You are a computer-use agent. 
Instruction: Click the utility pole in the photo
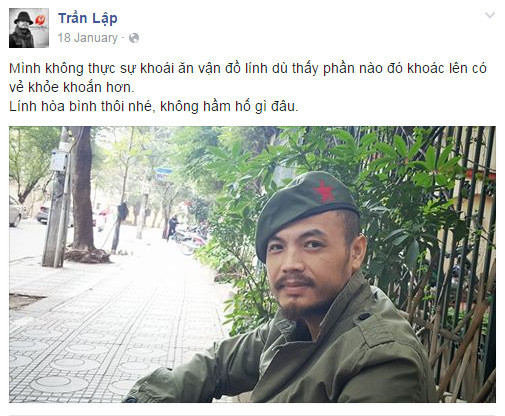[57, 197]
